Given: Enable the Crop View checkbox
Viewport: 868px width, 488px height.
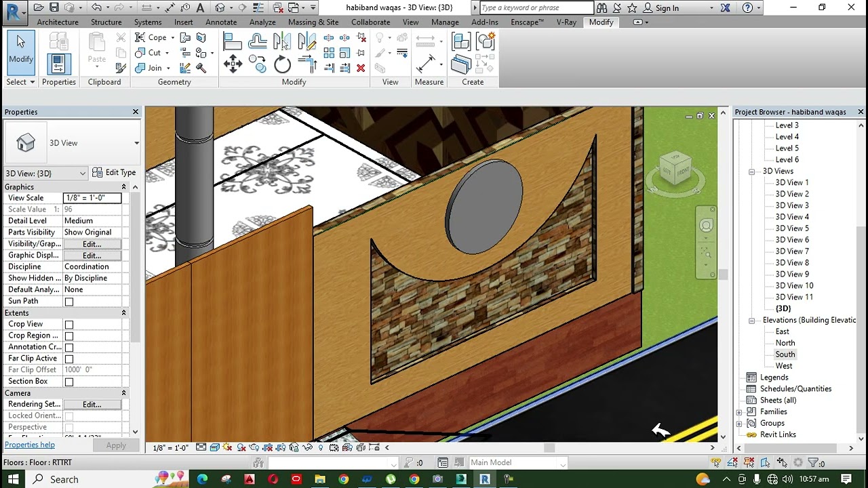Looking at the screenshot, I should point(69,325).
